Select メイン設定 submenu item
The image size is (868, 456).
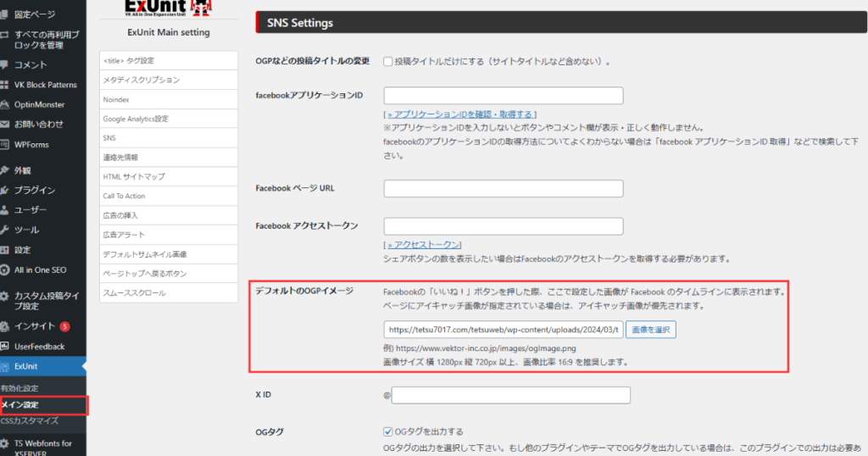tap(20, 405)
